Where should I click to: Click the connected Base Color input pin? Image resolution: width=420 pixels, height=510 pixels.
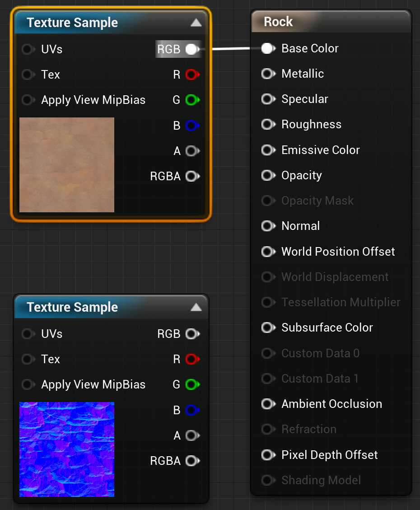tap(268, 48)
